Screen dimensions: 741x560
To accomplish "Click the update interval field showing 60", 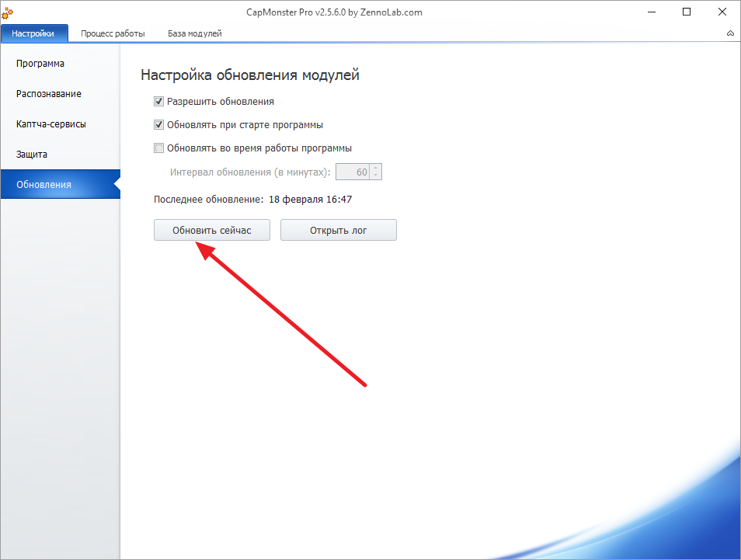I will pyautogui.click(x=353, y=172).
